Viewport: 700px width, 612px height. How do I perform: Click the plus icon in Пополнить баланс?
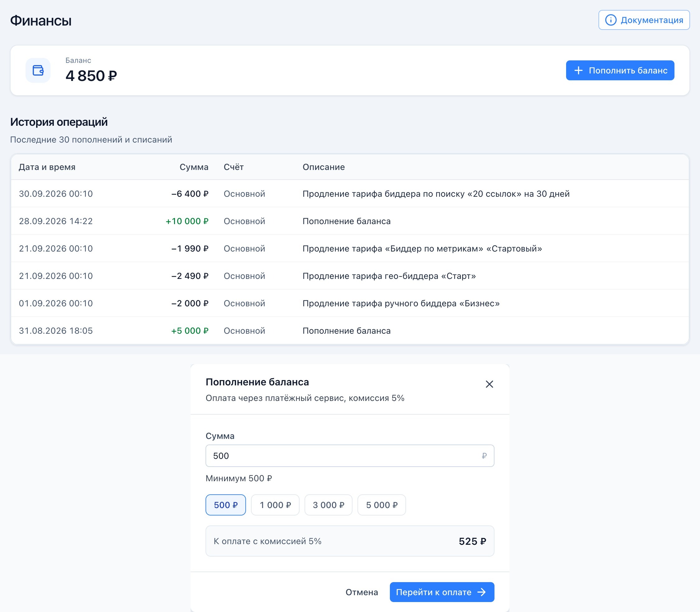[578, 70]
